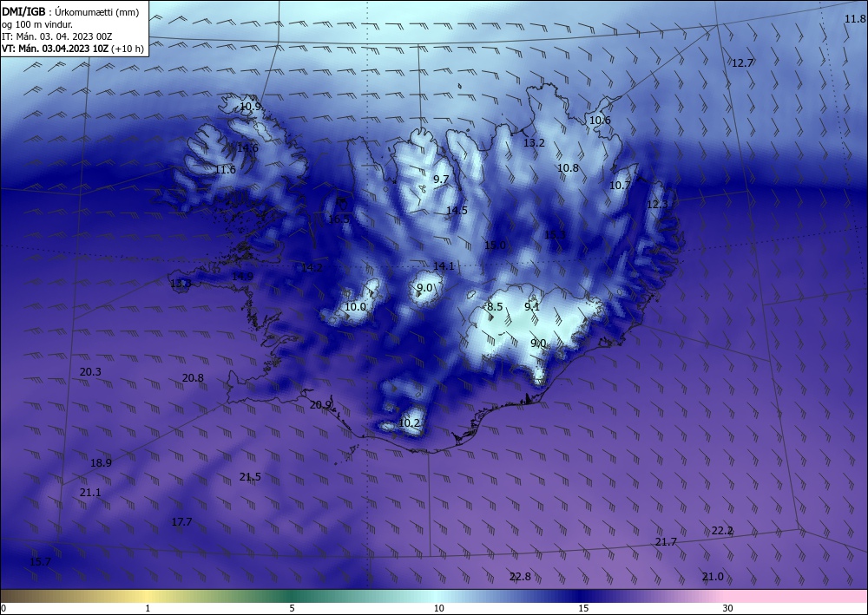Click the colour scale tick label 10
Screen dimensions: 868x615
(x=439, y=608)
